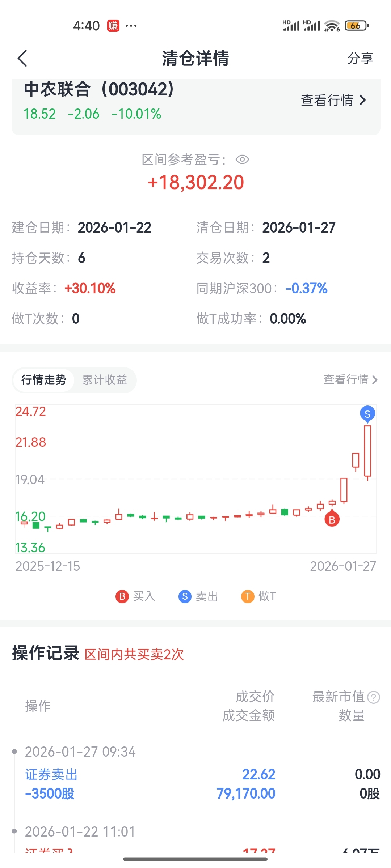Open 查看行情 link above the chart
Viewport: 391px width, 868px height.
(x=350, y=380)
